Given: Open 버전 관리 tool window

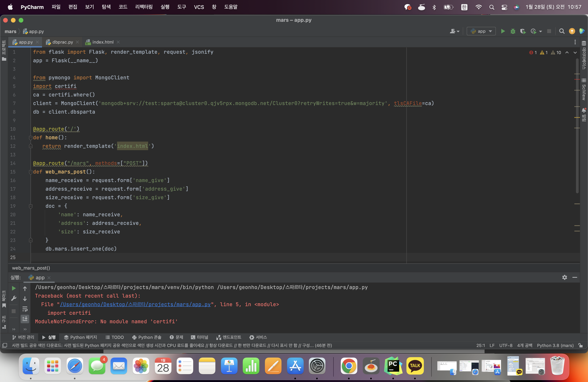Looking at the screenshot, I should coord(23,337).
